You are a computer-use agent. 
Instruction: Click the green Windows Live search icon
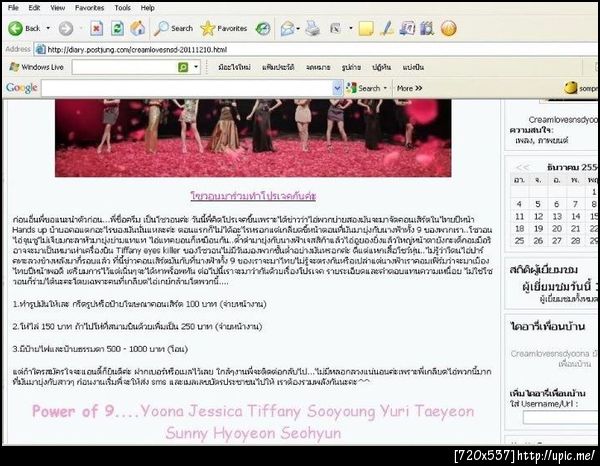pos(183,67)
